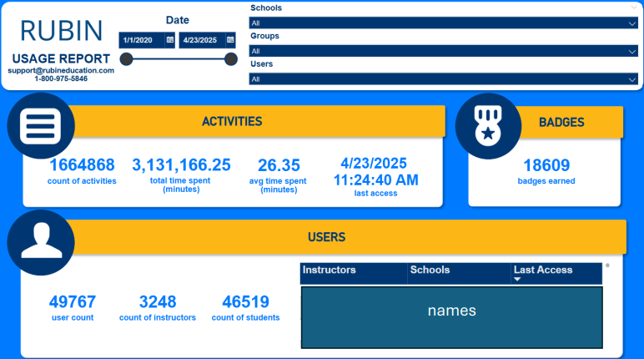Screen dimensions: 644x359
Task: Select the 49767 user count value
Action: [73, 302]
